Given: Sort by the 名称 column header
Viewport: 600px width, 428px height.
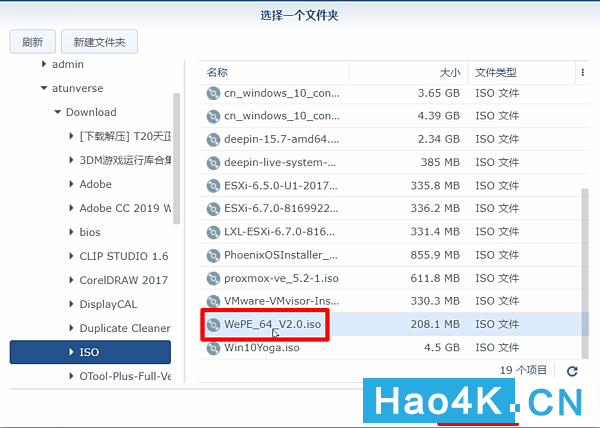Looking at the screenshot, I should [x=274, y=72].
